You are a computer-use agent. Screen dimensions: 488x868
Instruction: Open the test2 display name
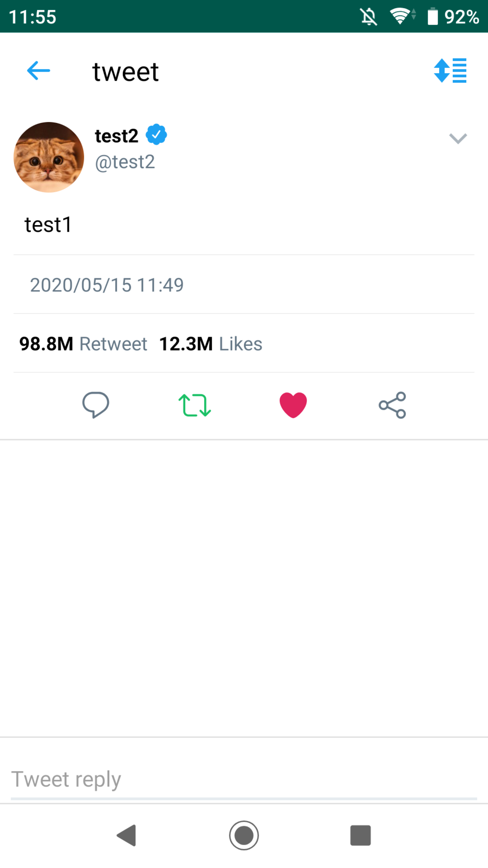coord(117,136)
